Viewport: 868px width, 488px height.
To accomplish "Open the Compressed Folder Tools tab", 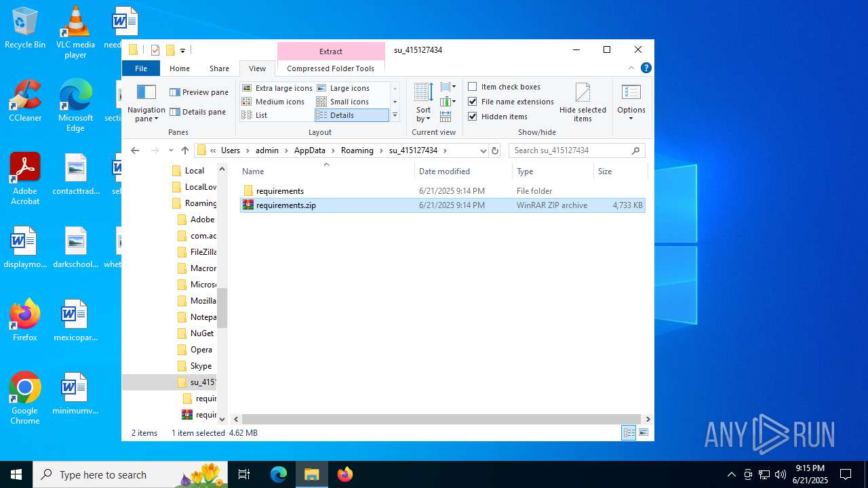I will 331,68.
